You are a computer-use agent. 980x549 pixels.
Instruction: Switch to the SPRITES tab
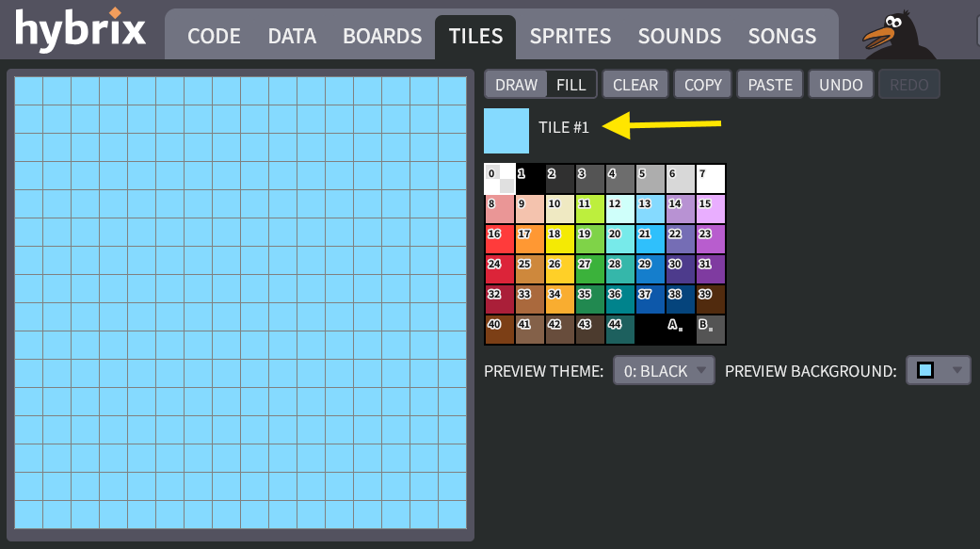[x=570, y=36]
